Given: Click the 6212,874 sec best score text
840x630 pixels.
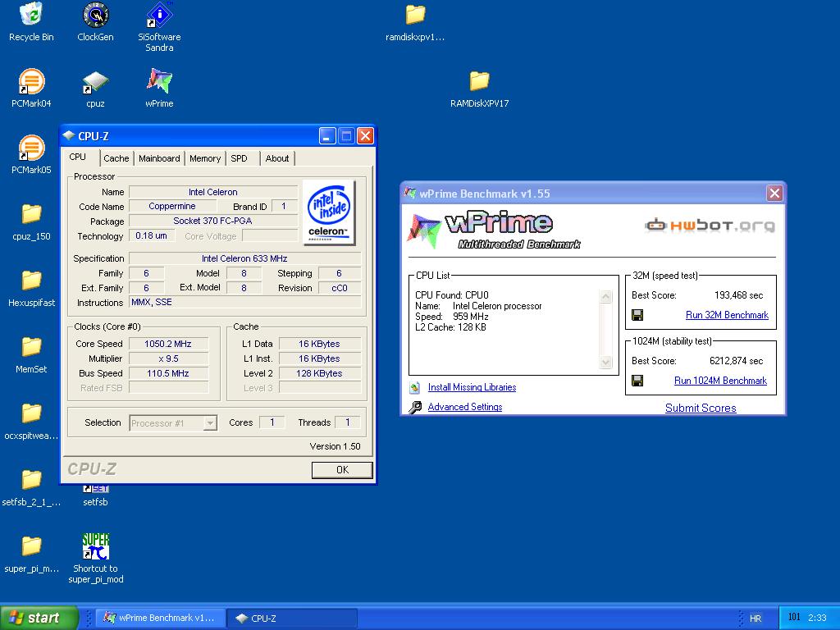Looking at the screenshot, I should (736, 361).
